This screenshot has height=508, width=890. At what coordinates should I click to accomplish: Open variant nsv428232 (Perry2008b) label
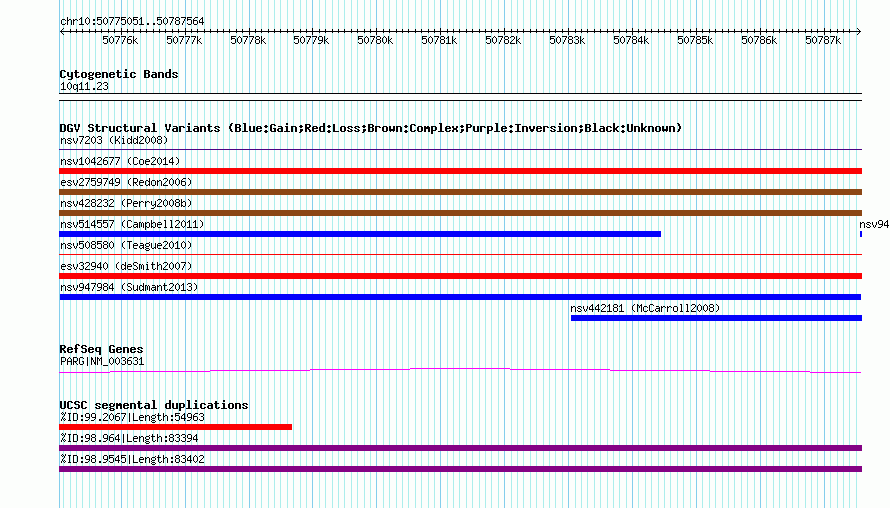click(x=126, y=203)
